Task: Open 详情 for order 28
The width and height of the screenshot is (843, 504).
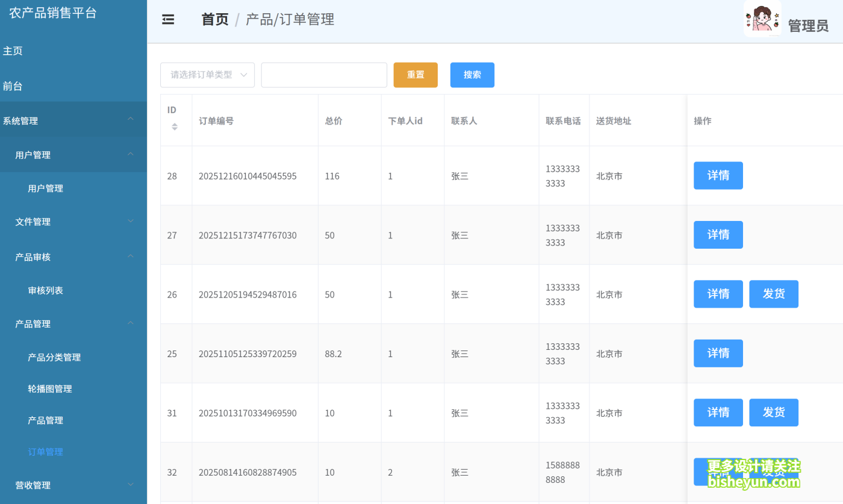Action: (x=718, y=175)
